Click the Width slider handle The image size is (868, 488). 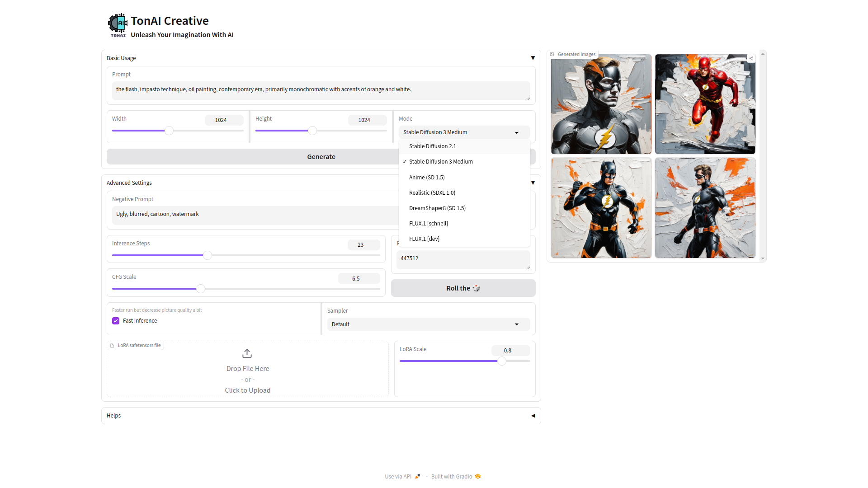pyautogui.click(x=169, y=131)
